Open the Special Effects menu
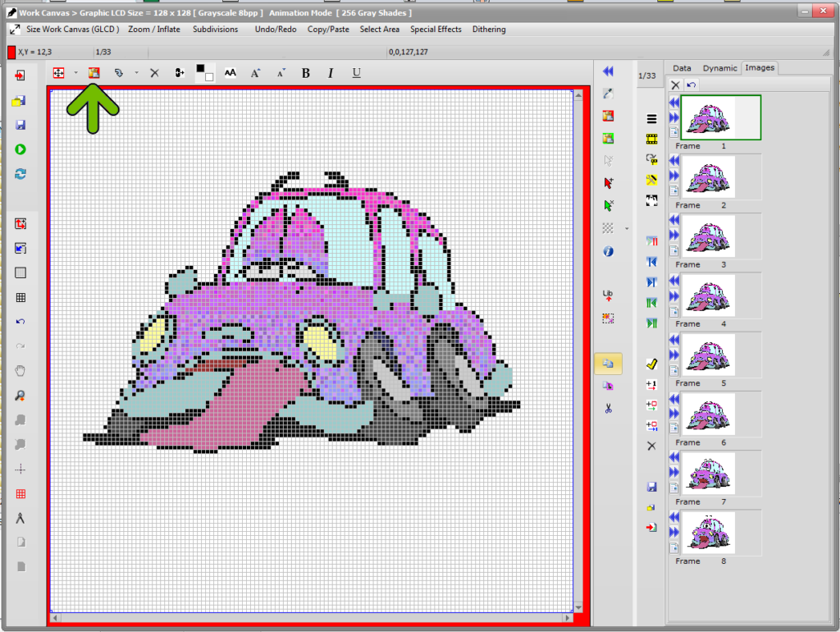840x632 pixels. click(436, 30)
